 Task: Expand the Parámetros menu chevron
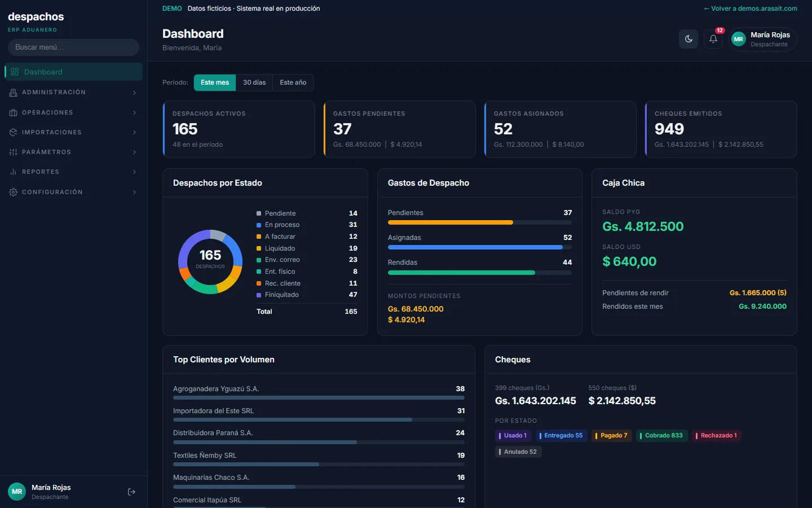[134, 152]
